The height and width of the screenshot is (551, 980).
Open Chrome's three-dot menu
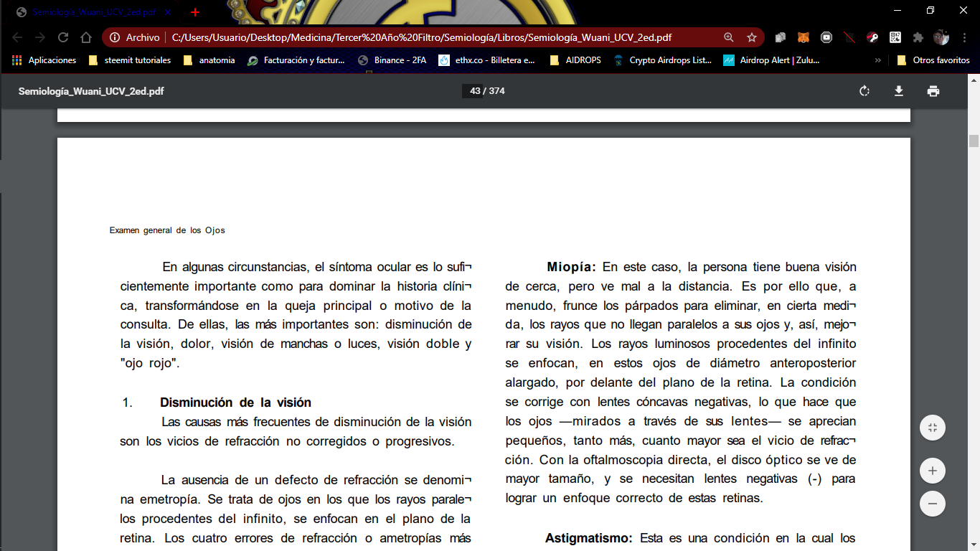(x=964, y=37)
